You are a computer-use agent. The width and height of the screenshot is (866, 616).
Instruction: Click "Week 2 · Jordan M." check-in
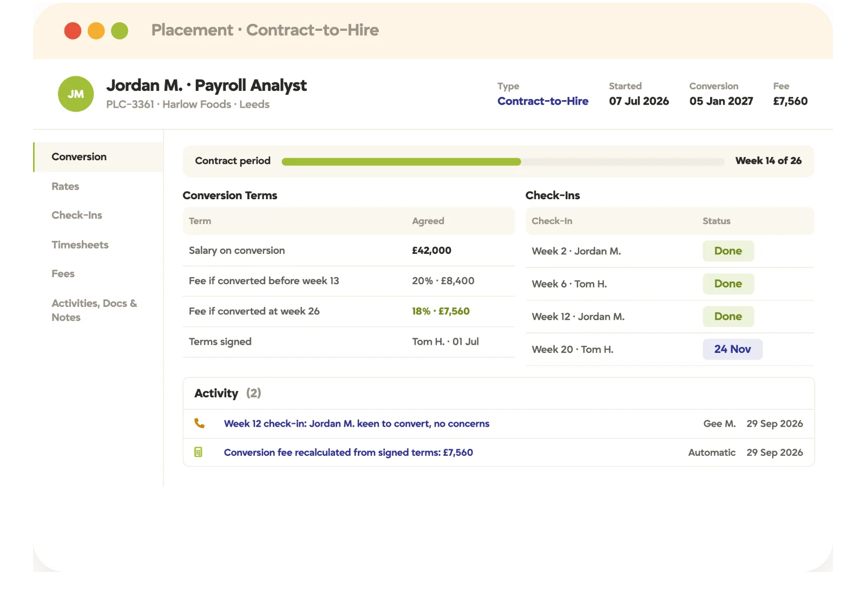(576, 251)
